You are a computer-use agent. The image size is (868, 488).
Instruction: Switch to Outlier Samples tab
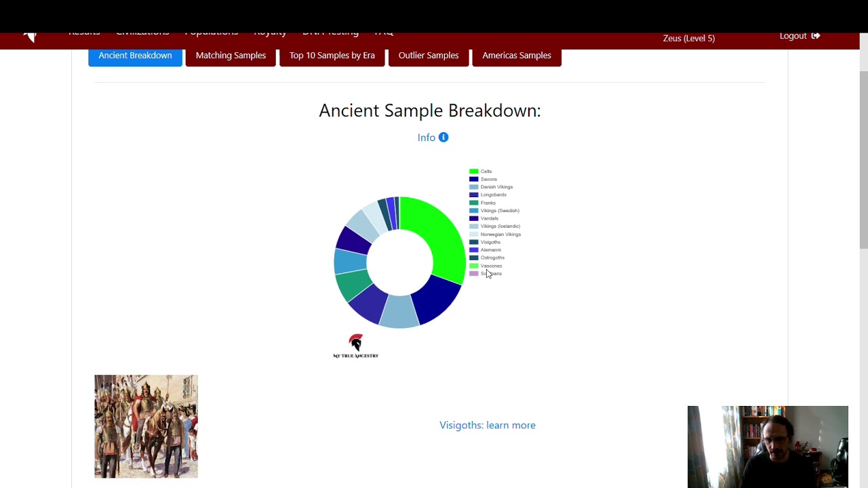point(429,56)
